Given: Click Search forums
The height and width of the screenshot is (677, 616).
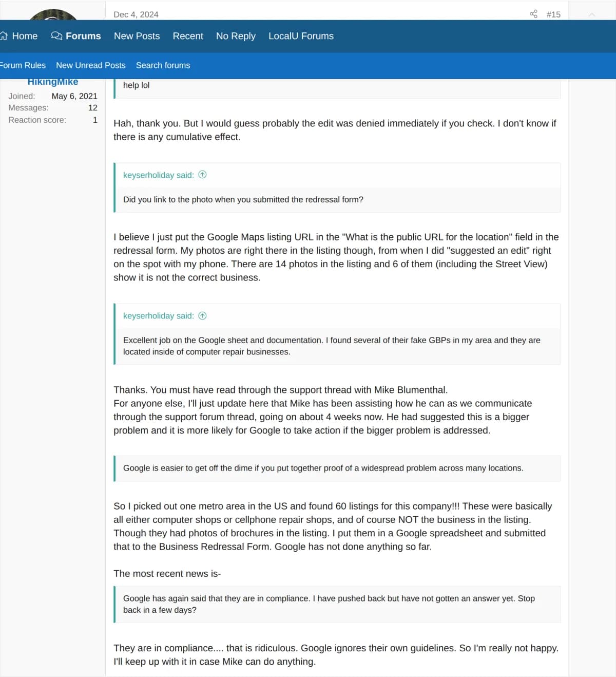Looking at the screenshot, I should click(x=163, y=65).
